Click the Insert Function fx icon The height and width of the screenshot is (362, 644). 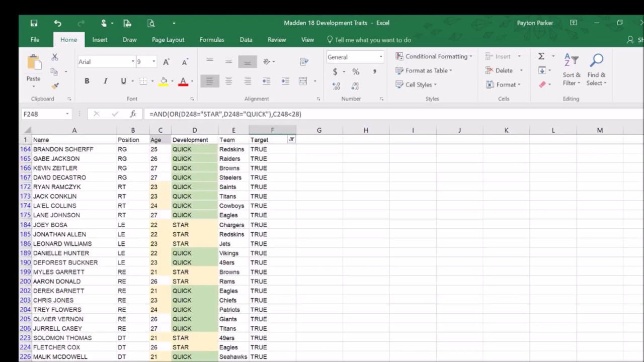(x=133, y=114)
